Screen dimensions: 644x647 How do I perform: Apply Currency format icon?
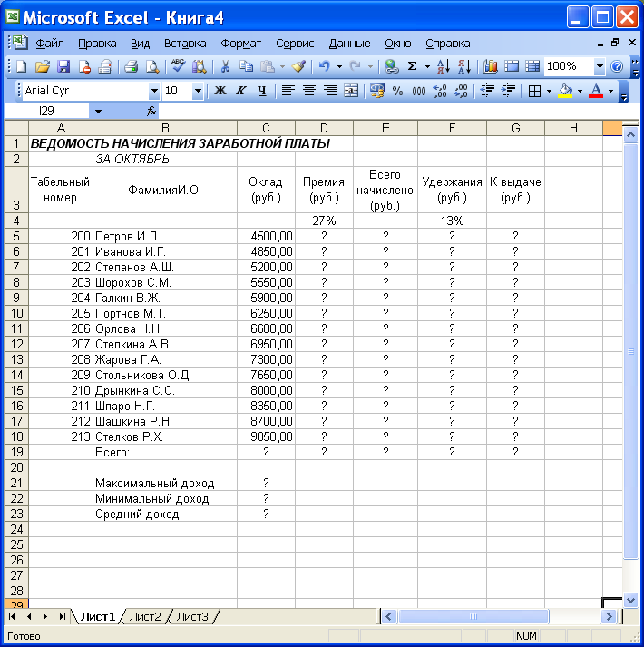(x=377, y=91)
